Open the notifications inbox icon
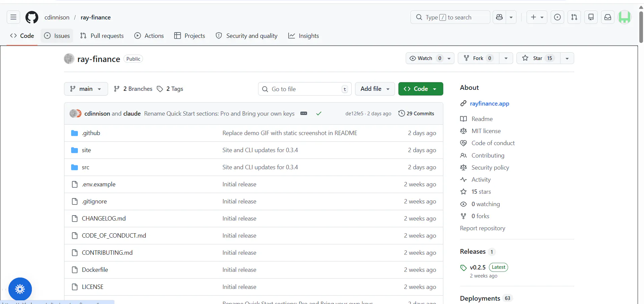Image resolution: width=644 pixels, height=304 pixels. click(x=608, y=17)
